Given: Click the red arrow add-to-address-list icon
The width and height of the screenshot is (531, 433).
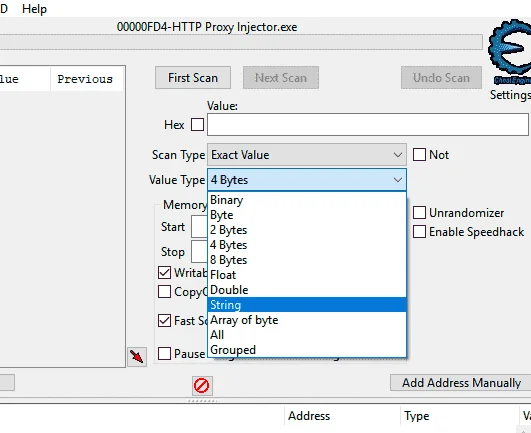Looking at the screenshot, I should (x=137, y=357).
